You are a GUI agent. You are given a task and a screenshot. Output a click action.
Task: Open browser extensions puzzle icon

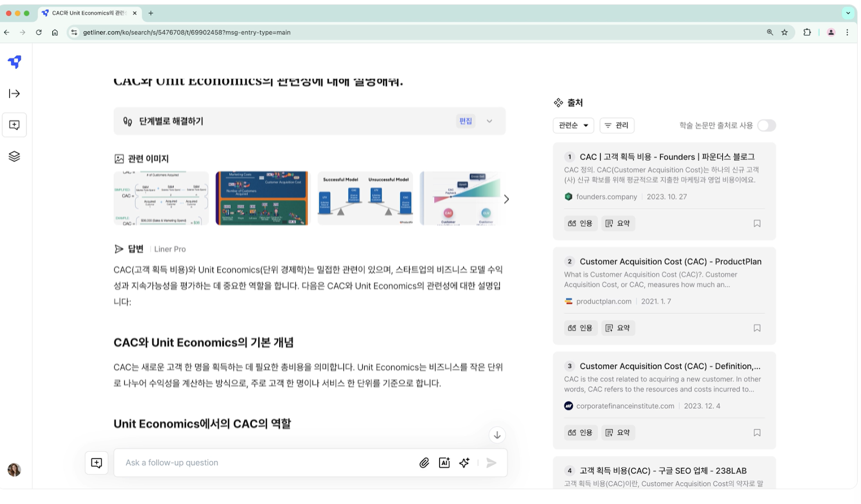click(807, 32)
